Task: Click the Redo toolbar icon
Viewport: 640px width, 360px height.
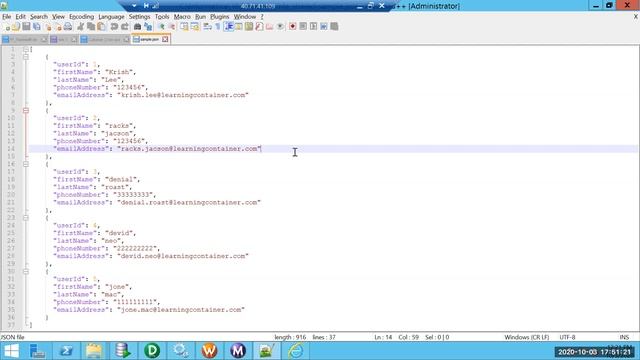Action: (x=124, y=27)
